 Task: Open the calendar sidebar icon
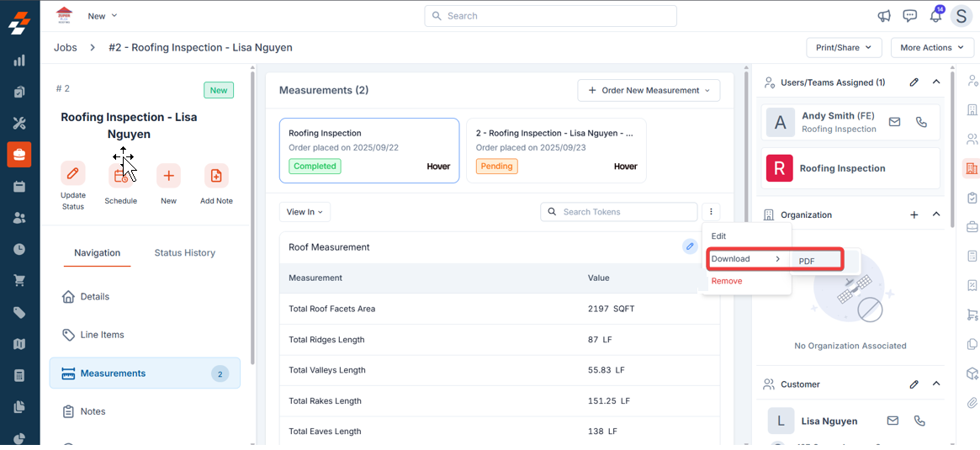point(19,186)
